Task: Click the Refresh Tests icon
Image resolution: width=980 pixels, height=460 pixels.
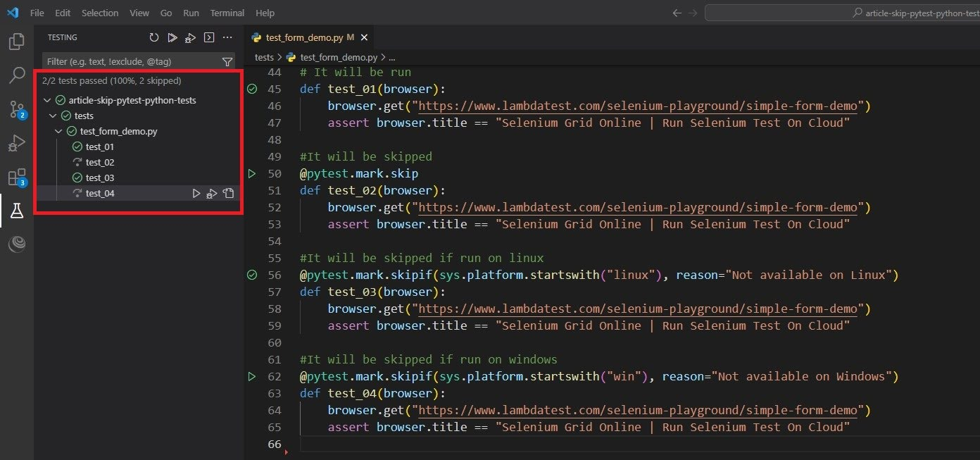Action: [x=154, y=37]
